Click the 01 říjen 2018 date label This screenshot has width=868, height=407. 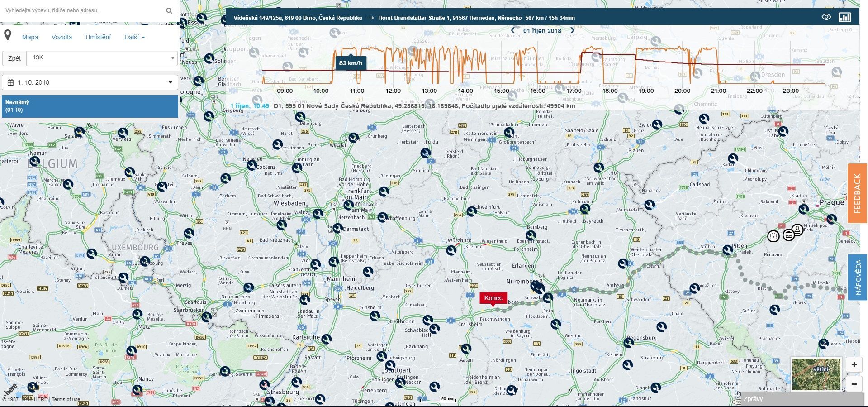coord(542,31)
